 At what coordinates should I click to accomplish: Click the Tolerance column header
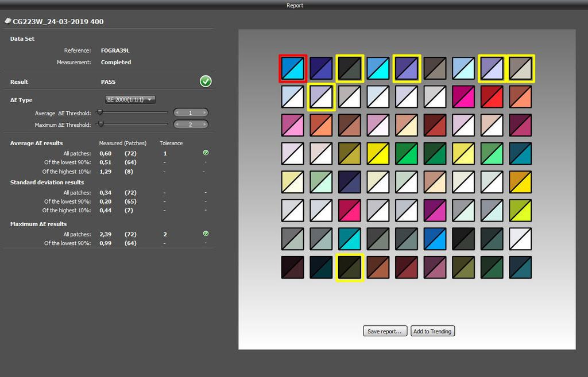[x=171, y=143]
